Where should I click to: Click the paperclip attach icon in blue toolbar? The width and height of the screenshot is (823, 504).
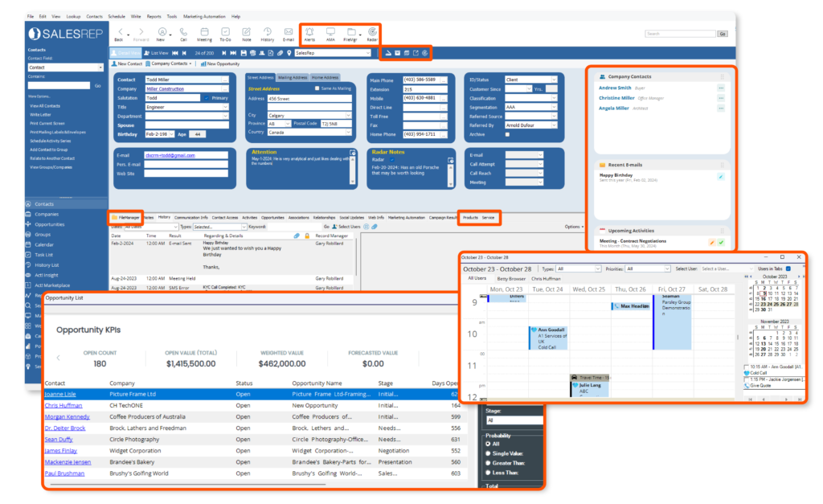(280, 53)
